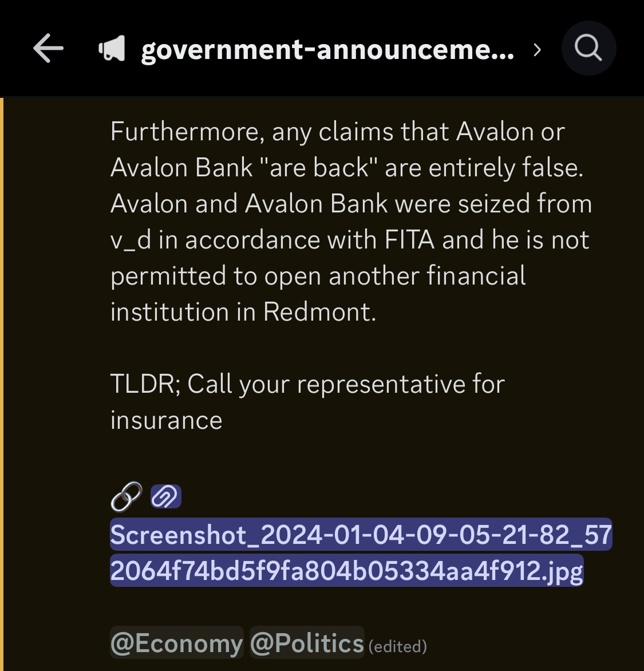This screenshot has height=671, width=644.
Task: Expand channel details via the header chevron
Action: coord(538,50)
